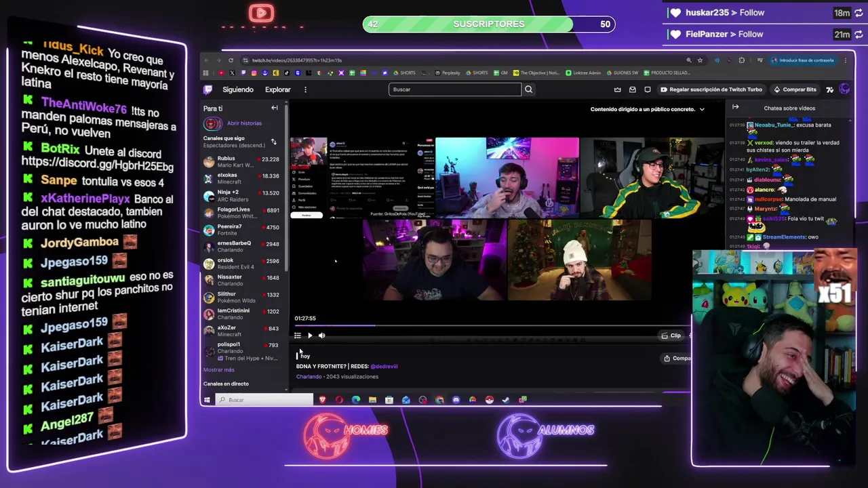Screen dimensions: 868x488
Task: Open Opera browser from the taskbar
Action: click(339, 400)
